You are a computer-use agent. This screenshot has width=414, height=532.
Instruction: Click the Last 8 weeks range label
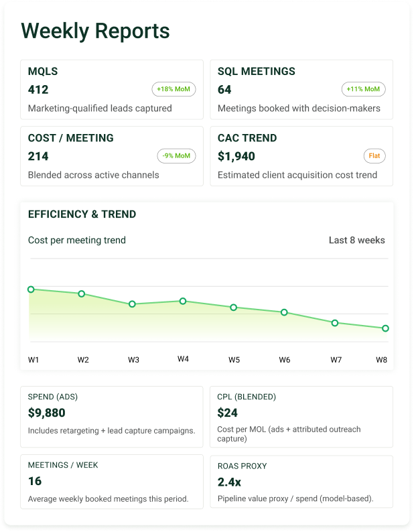click(x=356, y=240)
